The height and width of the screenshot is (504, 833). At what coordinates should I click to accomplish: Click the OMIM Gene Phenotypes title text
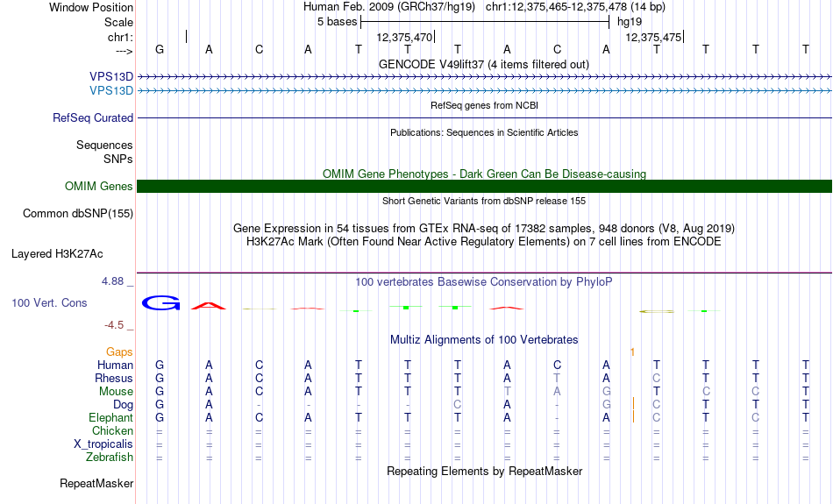click(x=485, y=174)
